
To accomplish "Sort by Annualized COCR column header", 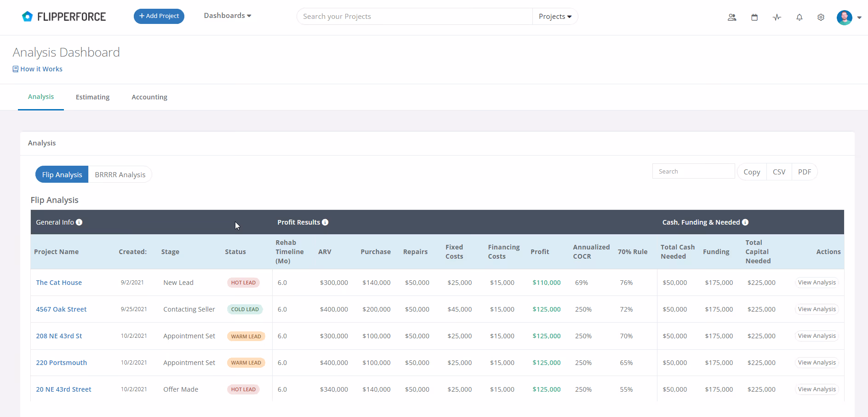I will pyautogui.click(x=591, y=252).
